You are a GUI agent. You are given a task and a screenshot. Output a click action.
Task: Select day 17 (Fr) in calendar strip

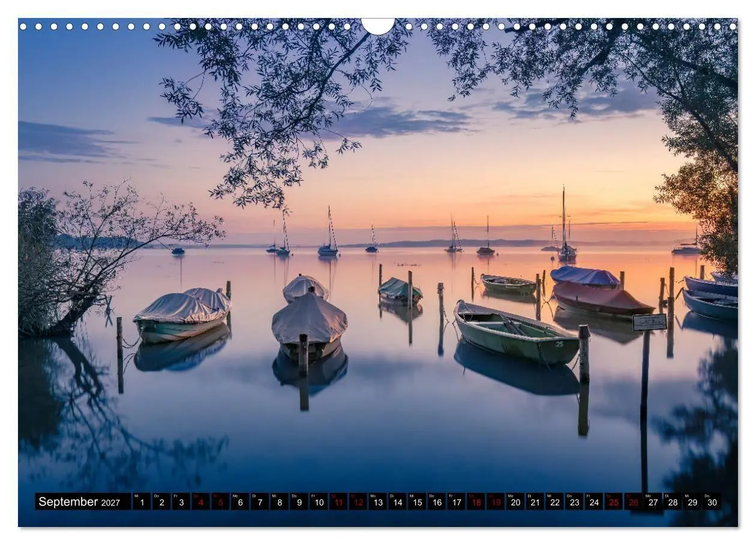(x=457, y=502)
